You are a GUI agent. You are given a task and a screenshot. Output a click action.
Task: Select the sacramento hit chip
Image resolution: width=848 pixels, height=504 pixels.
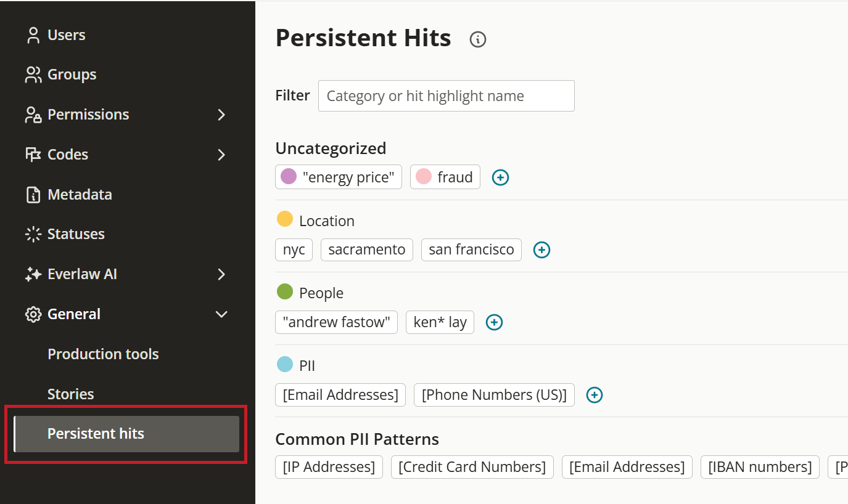pyautogui.click(x=367, y=250)
